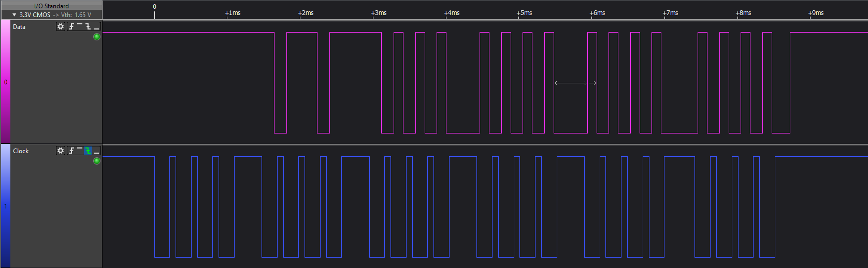Set rising edge trigger on Clock channel

click(x=71, y=151)
